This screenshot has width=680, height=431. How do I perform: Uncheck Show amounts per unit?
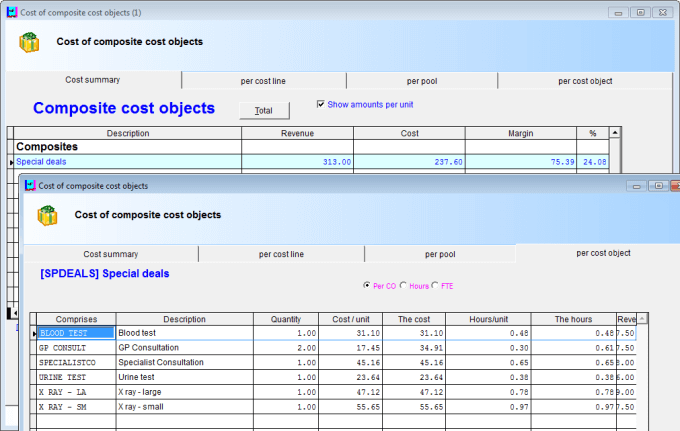point(321,104)
